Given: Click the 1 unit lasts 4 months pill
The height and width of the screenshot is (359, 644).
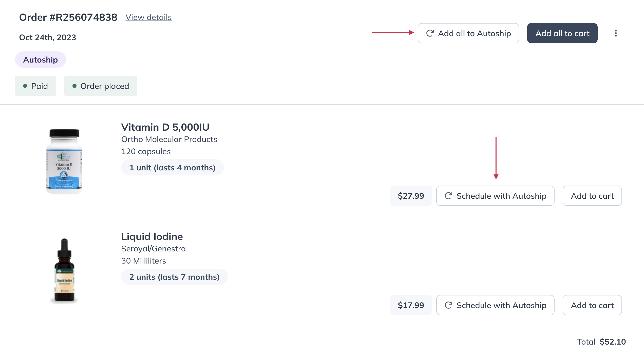Looking at the screenshot, I should [x=172, y=167].
